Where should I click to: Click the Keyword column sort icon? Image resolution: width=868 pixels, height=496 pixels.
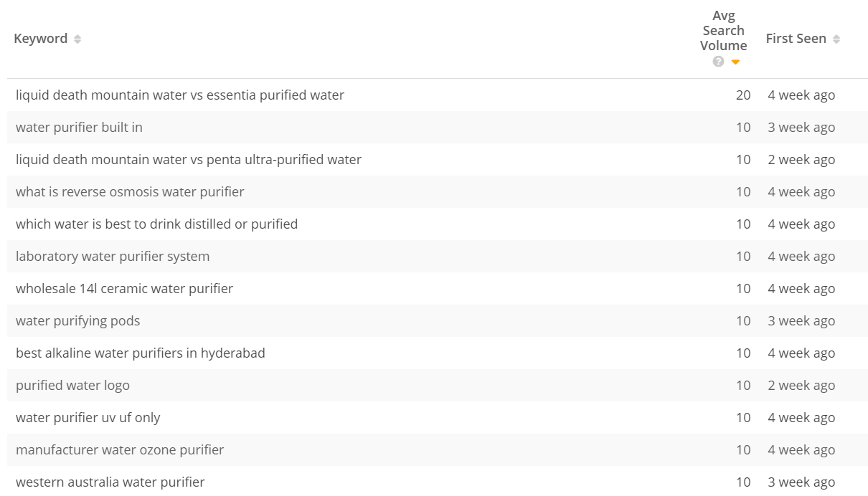[x=77, y=39]
